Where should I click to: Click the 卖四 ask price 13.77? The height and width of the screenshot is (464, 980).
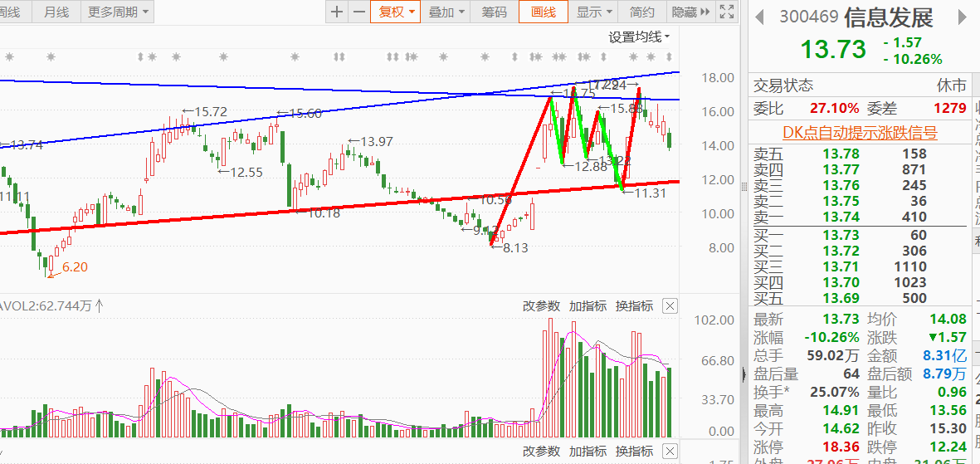pos(841,169)
